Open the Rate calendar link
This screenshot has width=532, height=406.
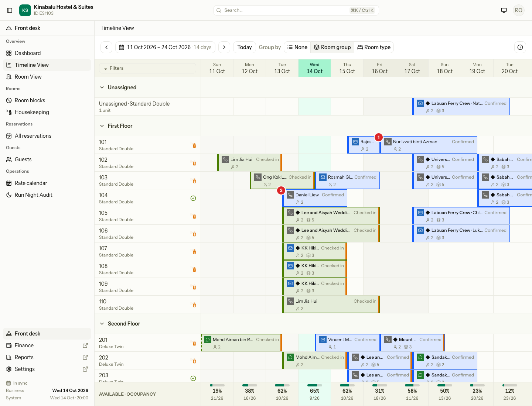point(47,183)
